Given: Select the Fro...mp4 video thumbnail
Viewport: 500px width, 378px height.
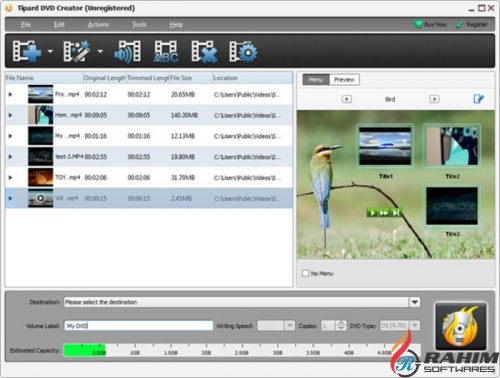Looking at the screenshot, I should [x=40, y=94].
